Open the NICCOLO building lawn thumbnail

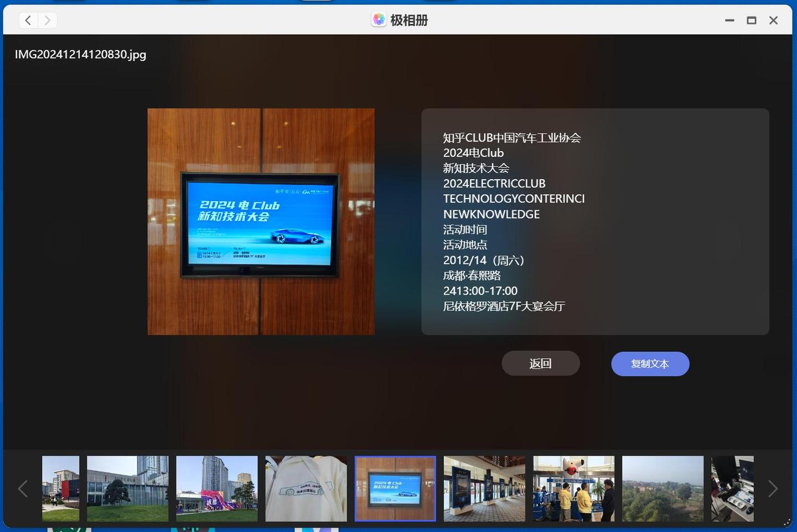point(127,488)
